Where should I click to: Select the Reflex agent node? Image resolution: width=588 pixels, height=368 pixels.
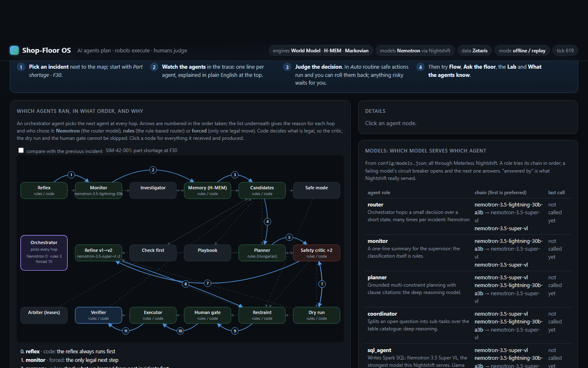click(x=44, y=191)
